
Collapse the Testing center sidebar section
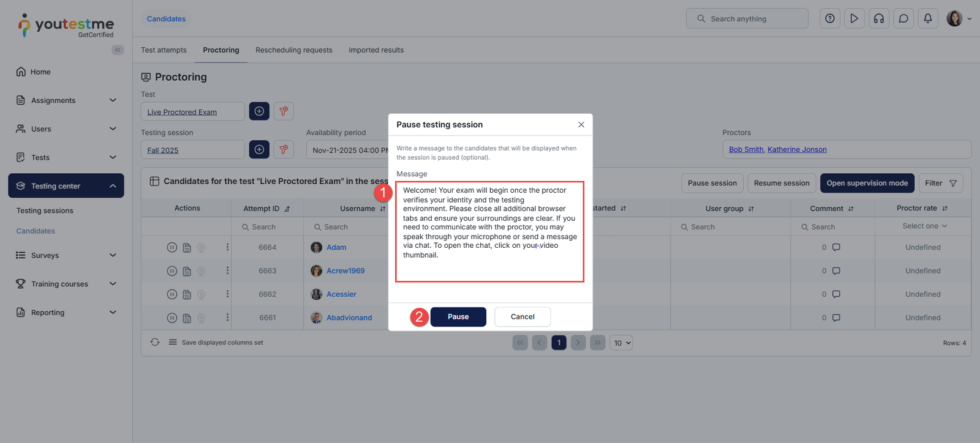[66, 186]
